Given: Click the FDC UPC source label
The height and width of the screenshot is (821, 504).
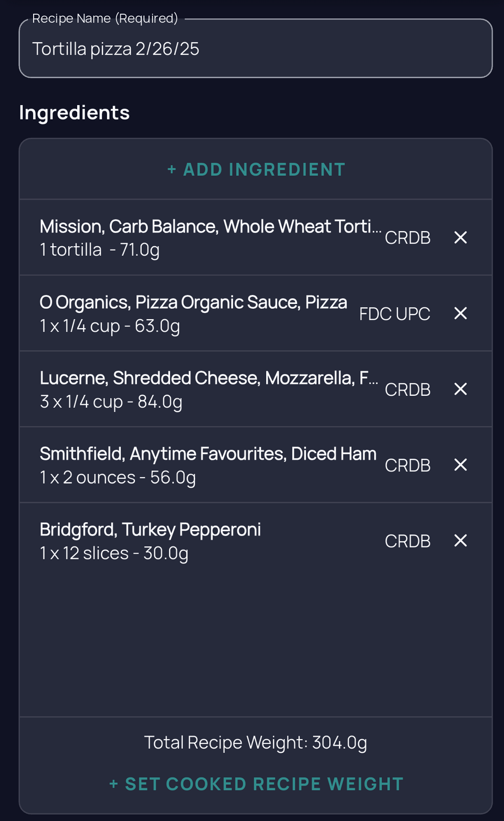Looking at the screenshot, I should coord(394,314).
